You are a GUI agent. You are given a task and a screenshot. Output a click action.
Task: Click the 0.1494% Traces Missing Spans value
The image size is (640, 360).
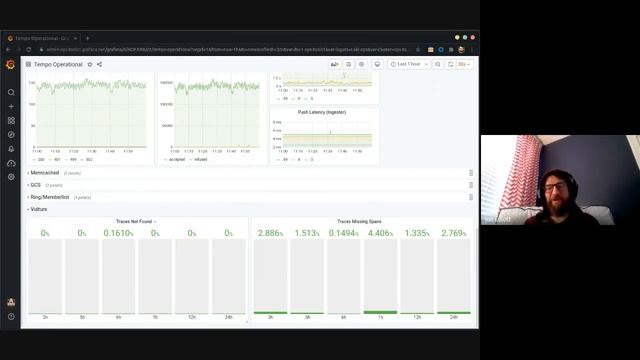click(344, 233)
